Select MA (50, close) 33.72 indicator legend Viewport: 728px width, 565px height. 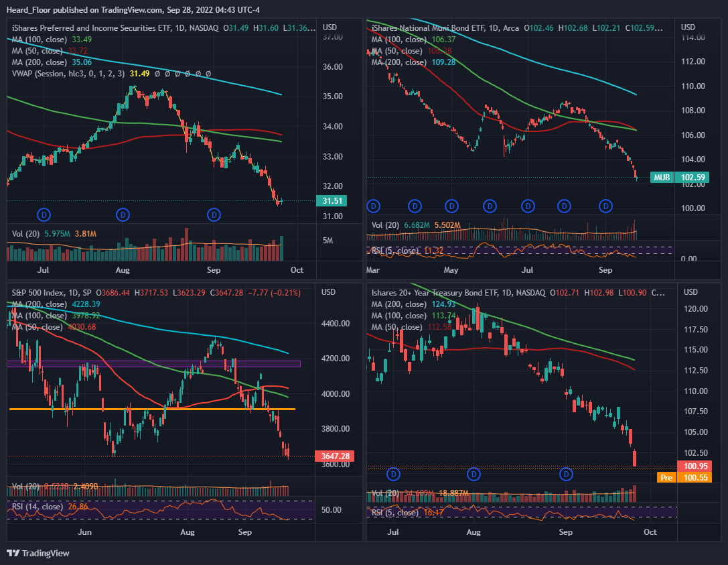(49, 51)
